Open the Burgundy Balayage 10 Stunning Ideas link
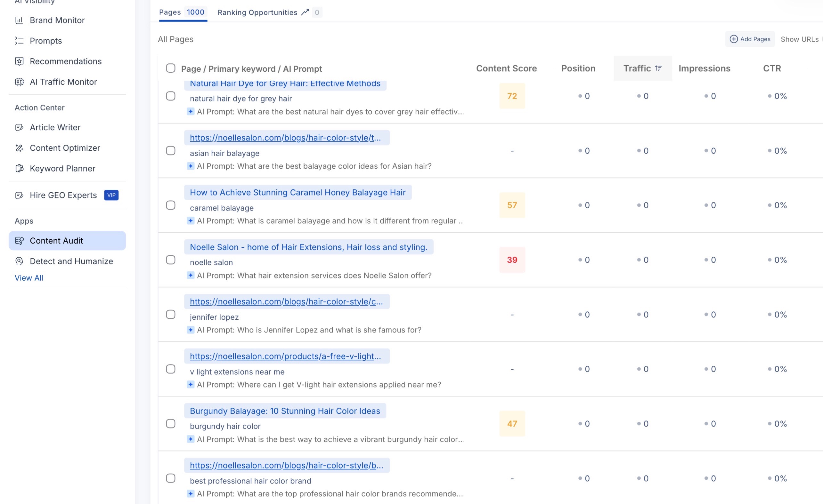The height and width of the screenshot is (504, 823). point(285,411)
